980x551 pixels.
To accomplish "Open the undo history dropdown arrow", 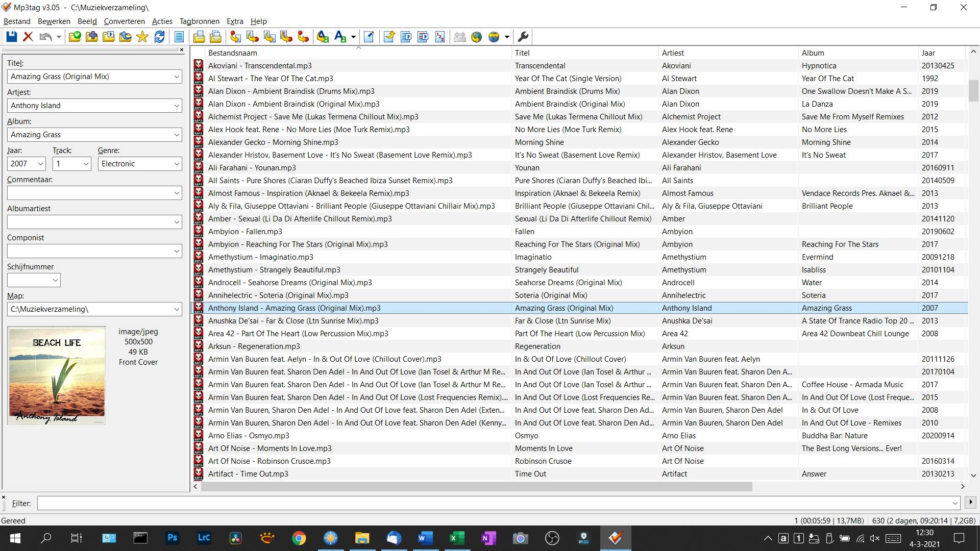I will point(59,37).
